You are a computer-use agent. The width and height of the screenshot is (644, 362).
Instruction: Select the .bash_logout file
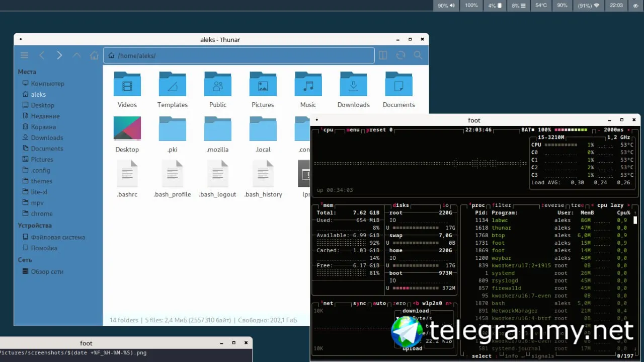pos(218,174)
